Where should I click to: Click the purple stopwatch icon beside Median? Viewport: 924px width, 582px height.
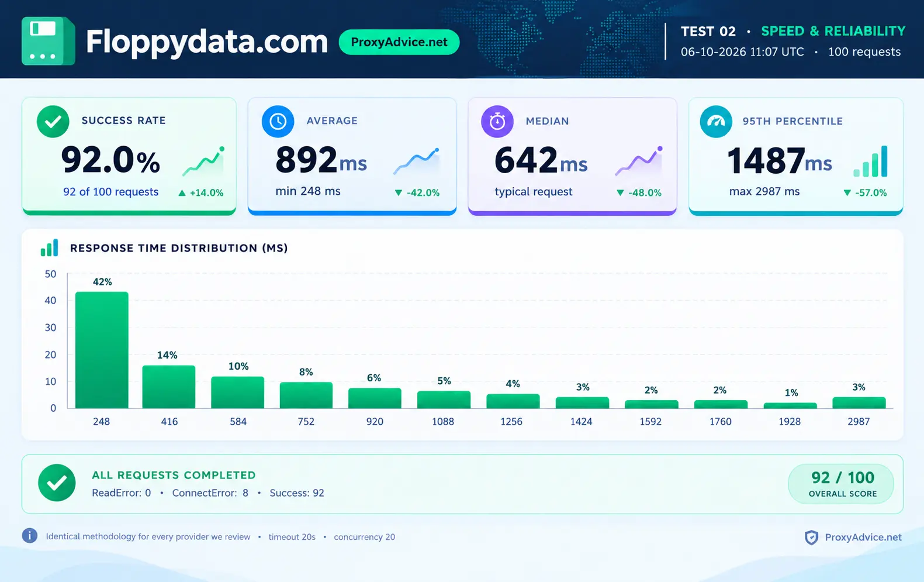(497, 122)
